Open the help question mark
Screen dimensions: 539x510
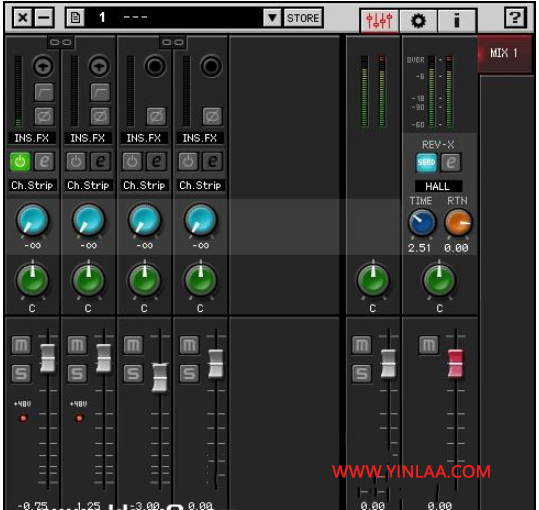tap(515, 18)
